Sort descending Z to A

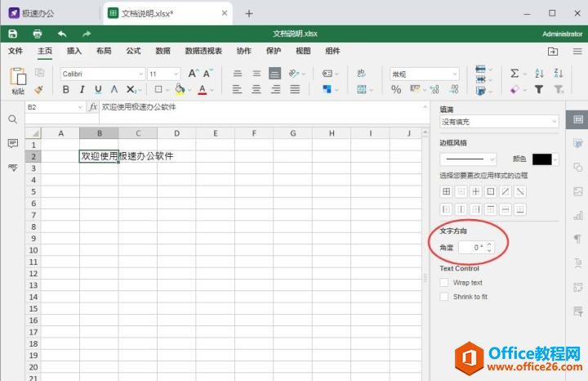(x=559, y=74)
